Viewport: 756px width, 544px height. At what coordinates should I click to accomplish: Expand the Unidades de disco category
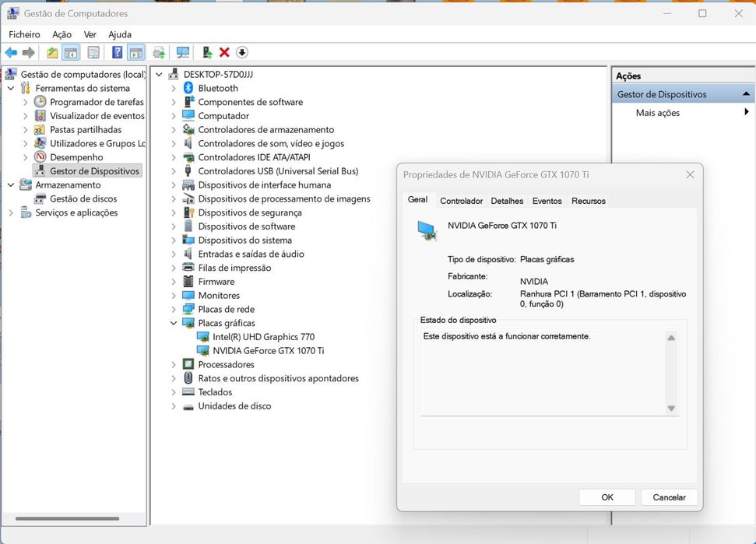click(x=174, y=406)
